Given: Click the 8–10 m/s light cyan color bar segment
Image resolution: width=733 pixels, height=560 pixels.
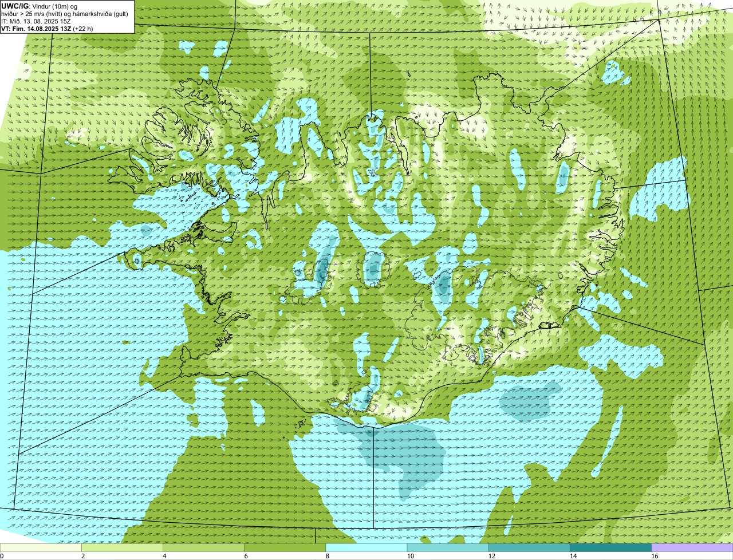Looking at the screenshot, I should click(x=366, y=548).
